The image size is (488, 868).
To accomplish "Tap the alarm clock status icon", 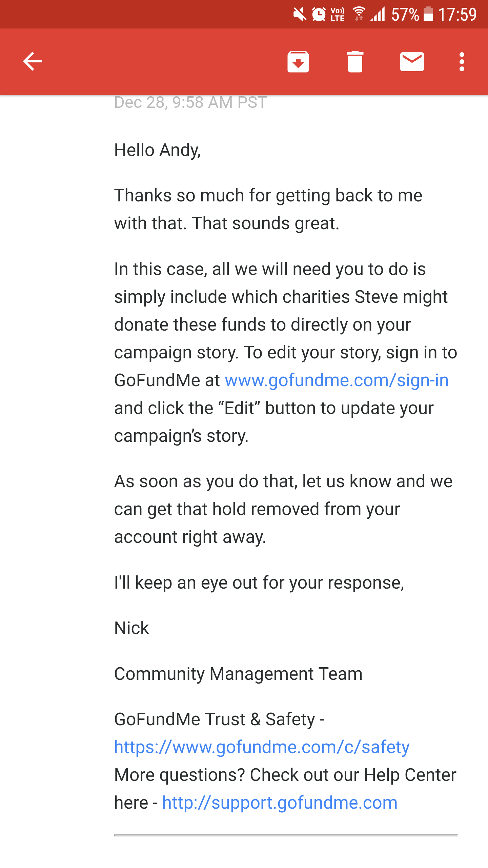I will click(319, 15).
